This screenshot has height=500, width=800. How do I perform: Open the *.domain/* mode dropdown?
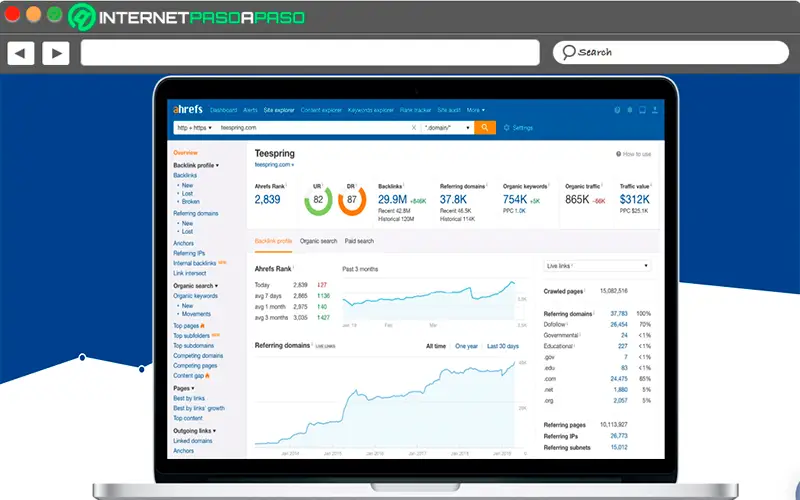447,128
